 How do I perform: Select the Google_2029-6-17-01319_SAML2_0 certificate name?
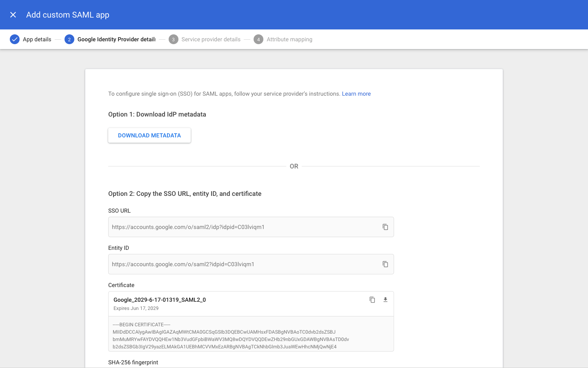point(160,300)
